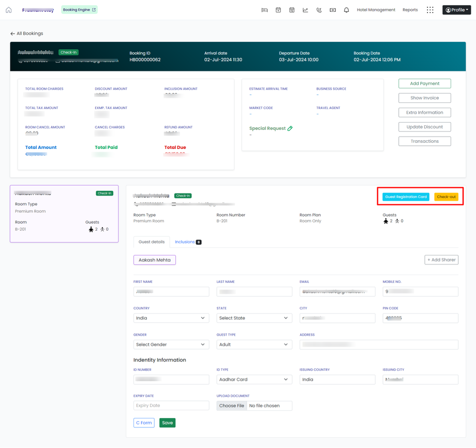The height and width of the screenshot is (448, 476).
Task: Open Guest Registration Card
Action: (x=406, y=197)
